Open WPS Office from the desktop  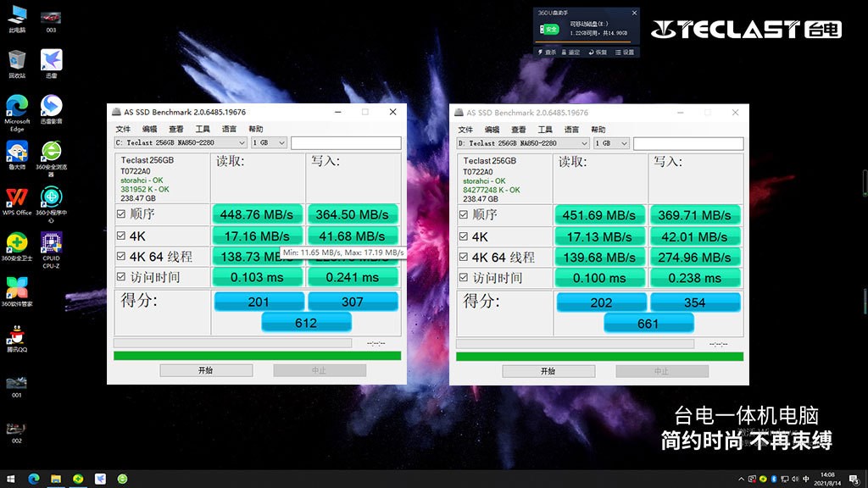tap(17, 198)
